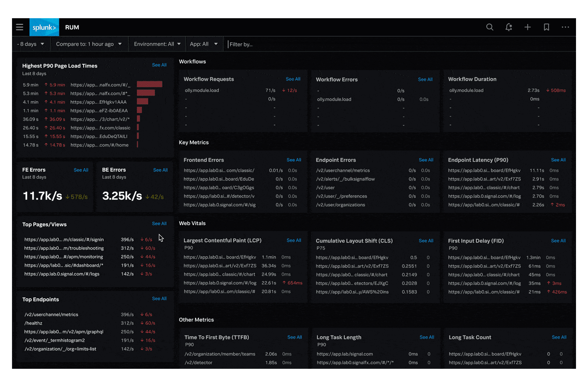Open See All for Largest Contentful Paint
This screenshot has height=387, width=588.
(x=294, y=240)
